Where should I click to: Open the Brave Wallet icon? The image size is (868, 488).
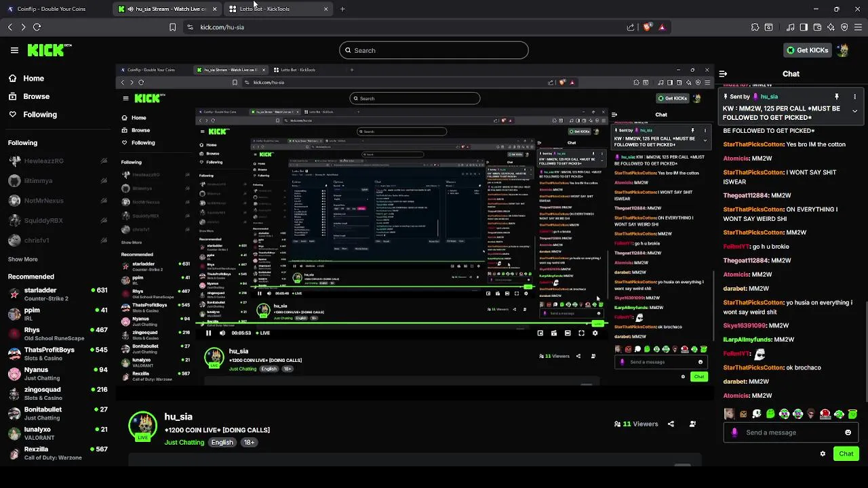(817, 27)
